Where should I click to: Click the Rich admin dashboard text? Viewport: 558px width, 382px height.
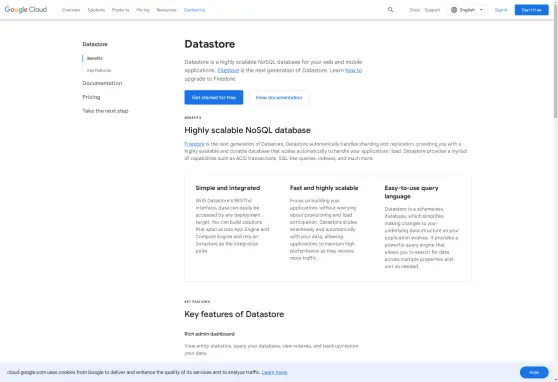pos(209,334)
